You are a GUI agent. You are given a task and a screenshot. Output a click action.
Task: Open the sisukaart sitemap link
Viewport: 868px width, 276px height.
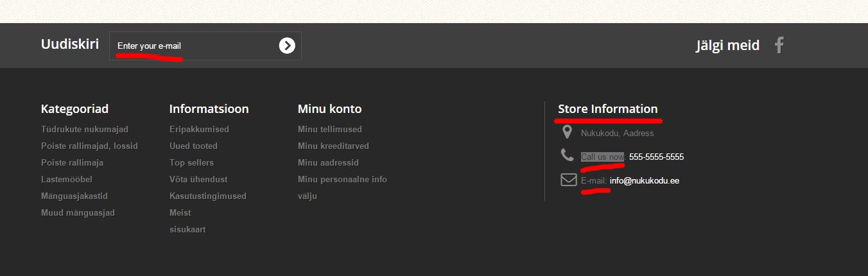187,229
